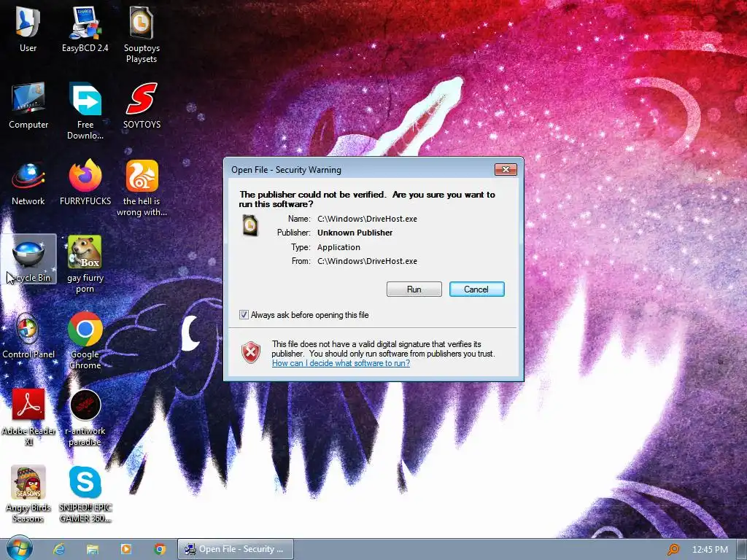This screenshot has width=747, height=560.
Task: Select Free Download Manager shortcut icon
Action: (x=85, y=111)
